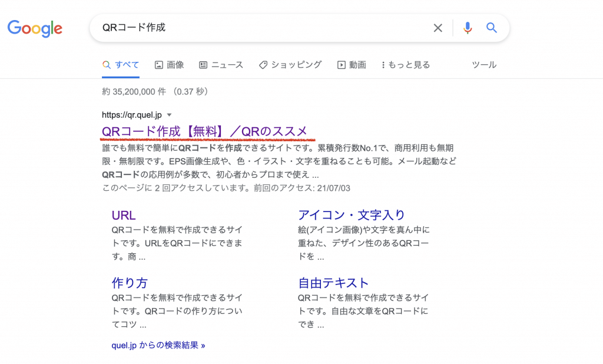Expand the dropdown arrow beside qr.quel.jp URL
The height and width of the screenshot is (364, 603).
pos(170,115)
